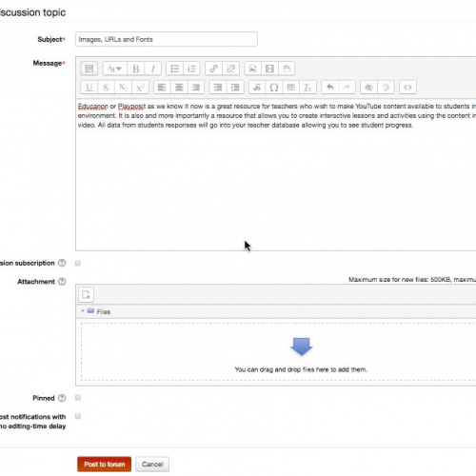Align text to the right

click(x=196, y=87)
